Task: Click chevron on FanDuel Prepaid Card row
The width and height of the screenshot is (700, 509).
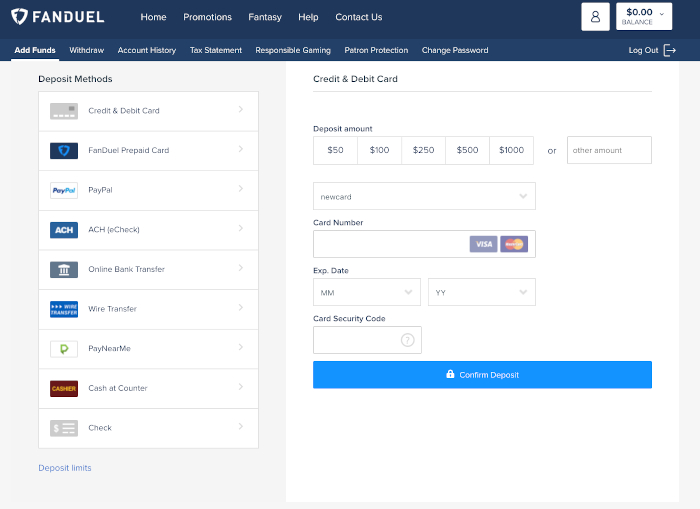Action: tap(241, 149)
